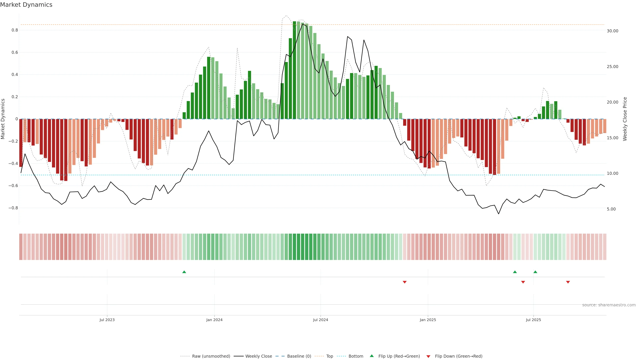The width and height of the screenshot is (644, 362).
Task: Click the Flip Up green triangle in legend
Action: pos(372,356)
